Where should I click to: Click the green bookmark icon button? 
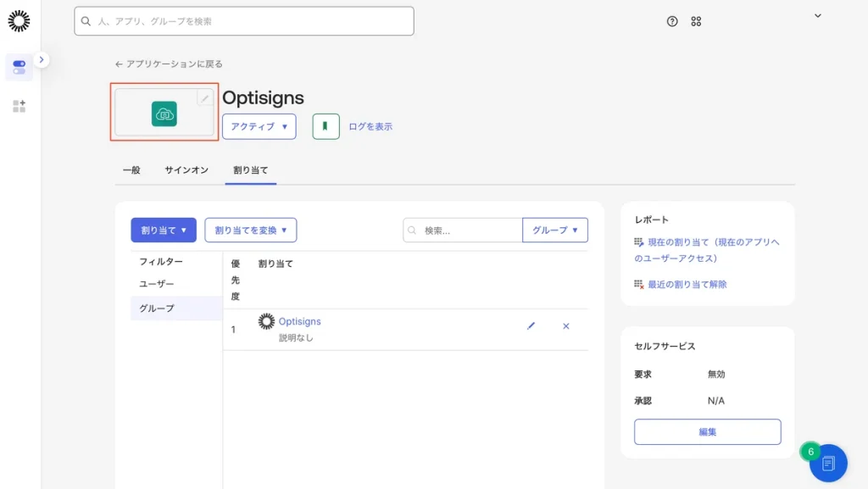[x=325, y=126]
